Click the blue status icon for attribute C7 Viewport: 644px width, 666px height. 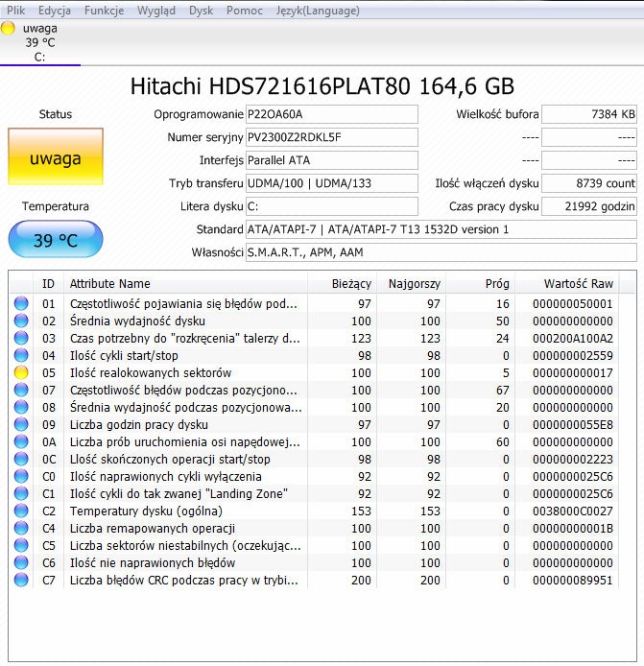21,580
